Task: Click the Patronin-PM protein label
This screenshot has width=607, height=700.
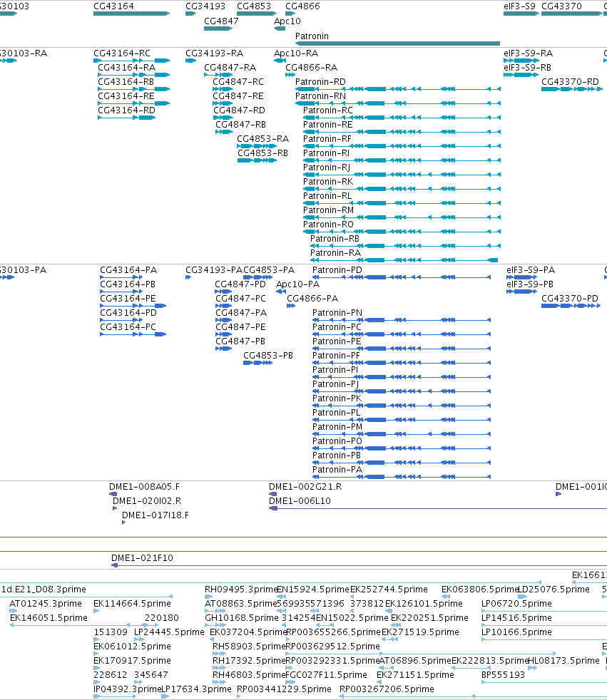Action: pos(337,427)
